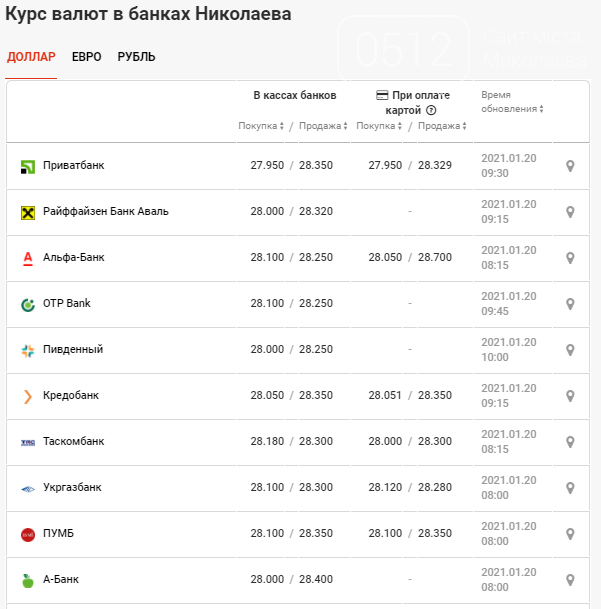Screen dimensions: 601x609
Task: Show map location for ПУМБ
Action: 570,534
